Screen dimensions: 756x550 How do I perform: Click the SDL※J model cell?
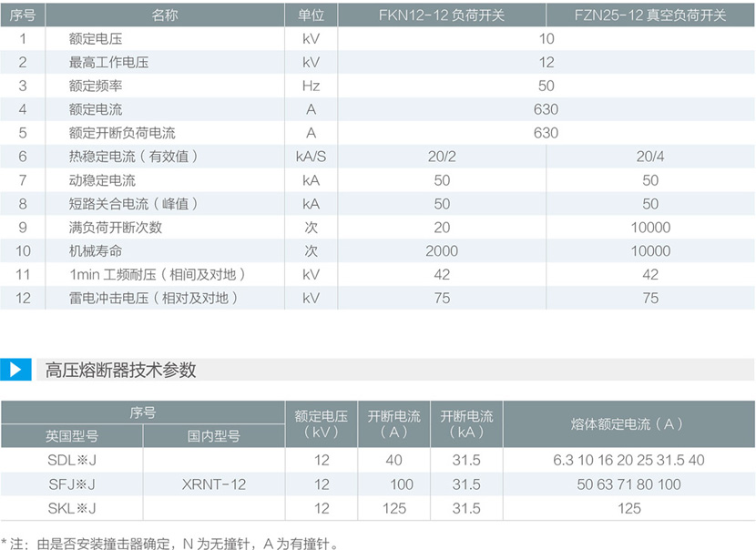point(72,461)
